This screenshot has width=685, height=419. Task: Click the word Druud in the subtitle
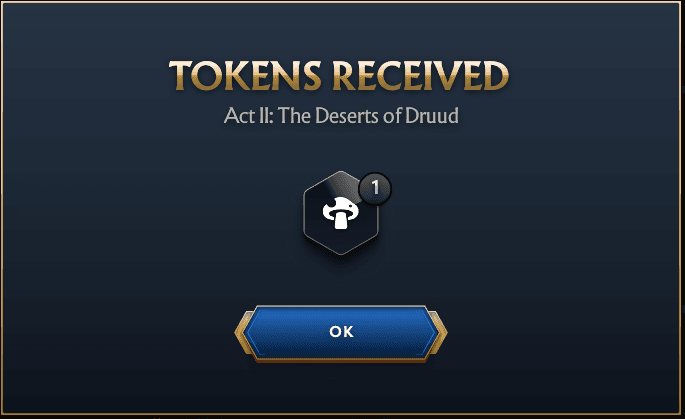[x=432, y=116]
